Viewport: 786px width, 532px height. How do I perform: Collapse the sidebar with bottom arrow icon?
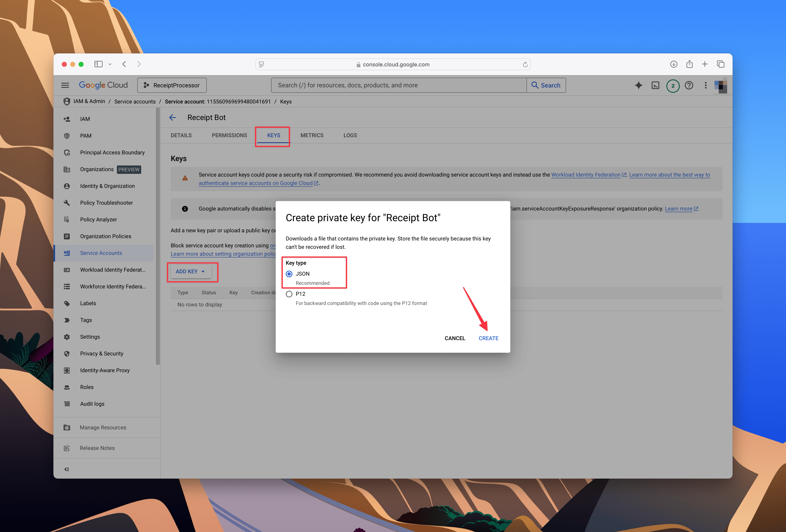point(66,469)
